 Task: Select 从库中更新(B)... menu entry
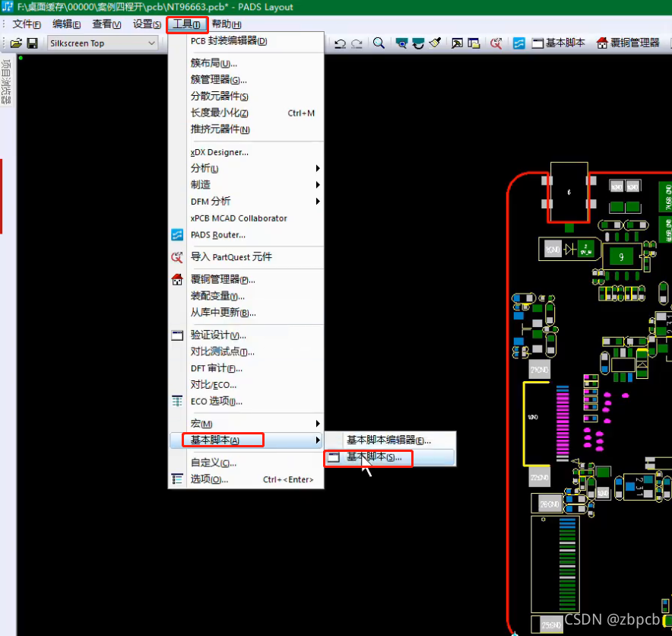click(x=246, y=312)
